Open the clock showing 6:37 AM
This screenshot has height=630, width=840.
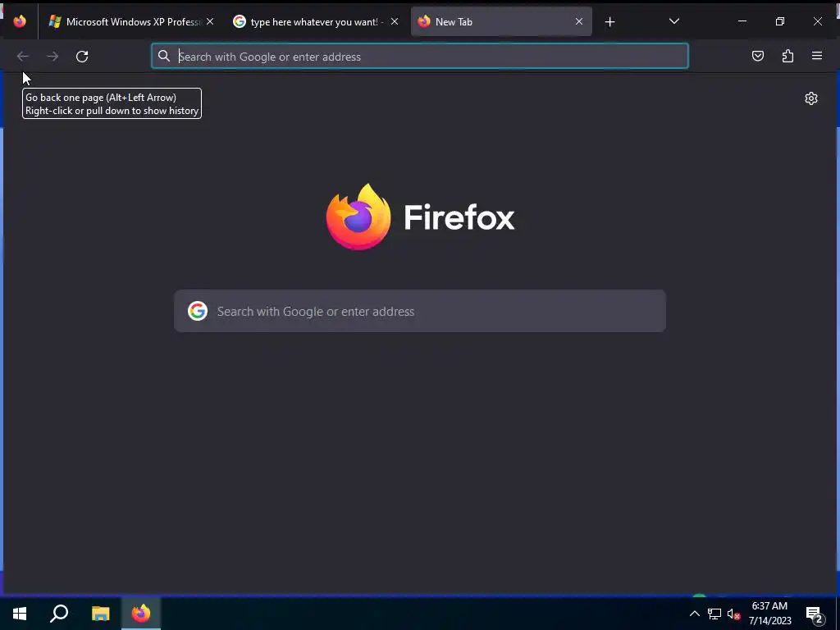pos(769,614)
